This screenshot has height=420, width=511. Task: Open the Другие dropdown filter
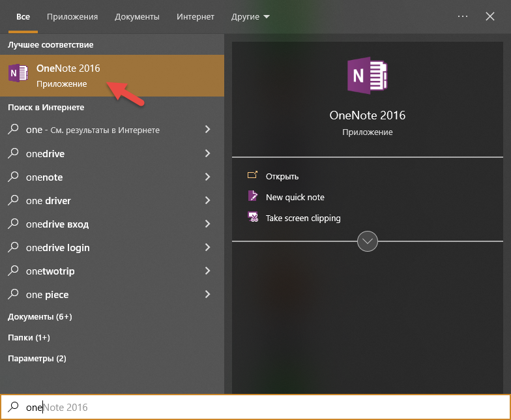(x=250, y=17)
